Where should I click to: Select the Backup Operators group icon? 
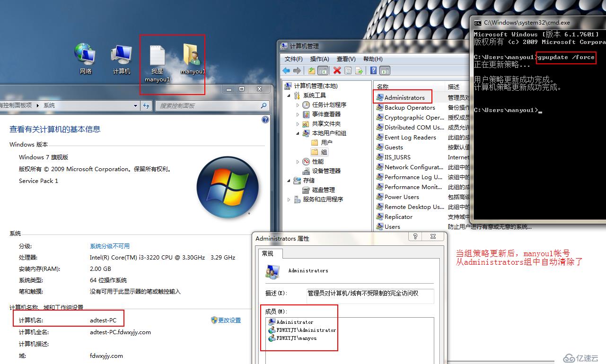coord(379,108)
